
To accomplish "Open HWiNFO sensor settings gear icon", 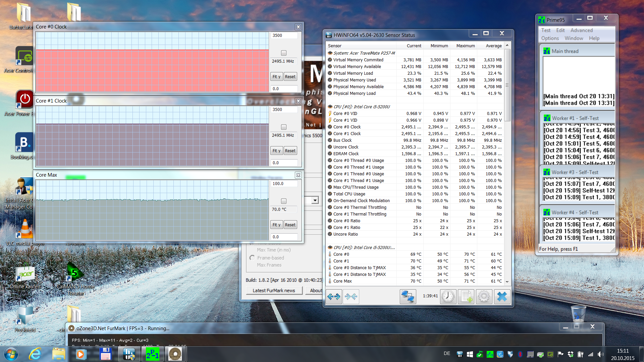I will (484, 297).
